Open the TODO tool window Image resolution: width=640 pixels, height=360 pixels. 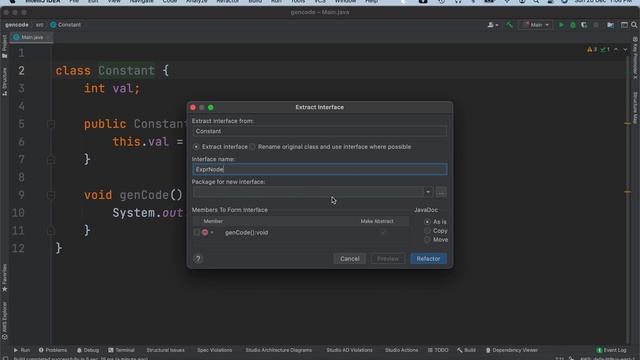click(438, 350)
